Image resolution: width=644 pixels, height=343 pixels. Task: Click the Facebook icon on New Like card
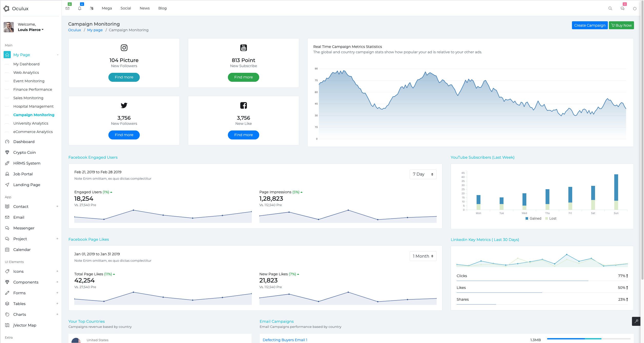pyautogui.click(x=244, y=105)
